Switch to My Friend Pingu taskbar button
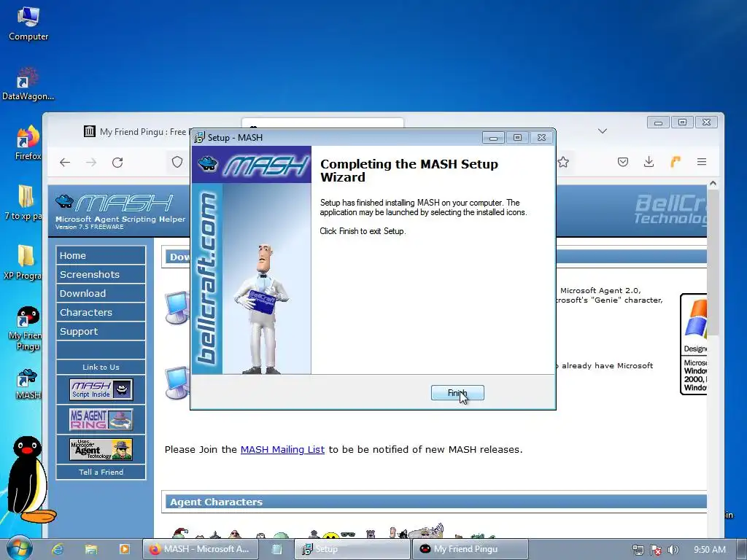This screenshot has width=747, height=560. 471,549
